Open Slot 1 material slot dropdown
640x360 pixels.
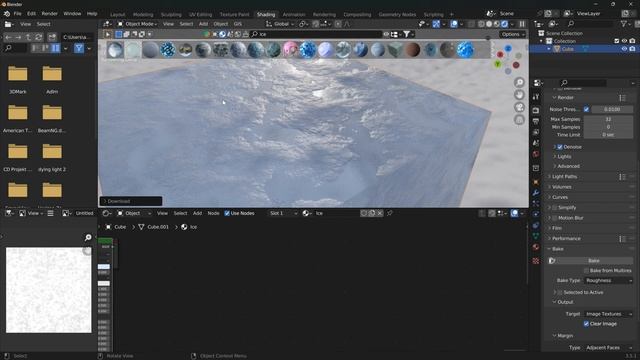[283, 213]
